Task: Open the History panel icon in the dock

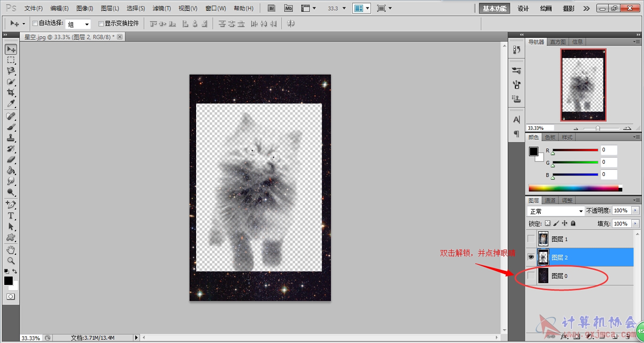Action: click(517, 50)
